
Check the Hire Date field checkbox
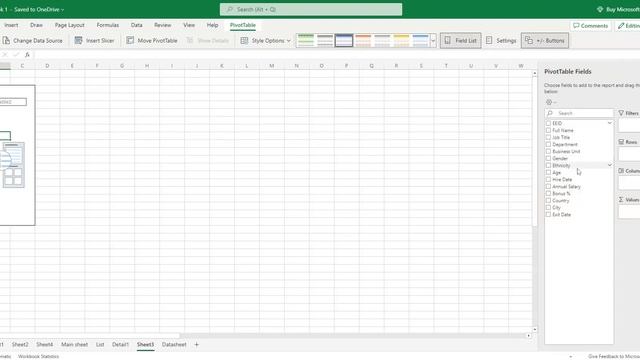[x=548, y=179]
